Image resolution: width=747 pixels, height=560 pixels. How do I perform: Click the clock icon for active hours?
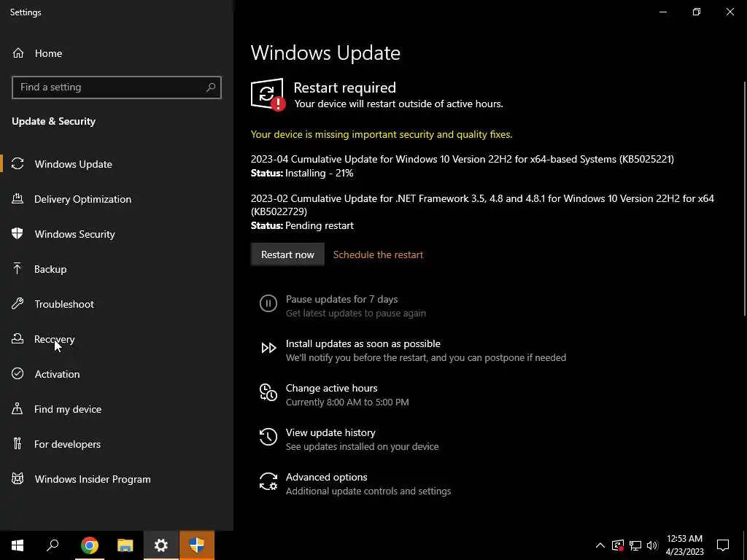pyautogui.click(x=268, y=392)
